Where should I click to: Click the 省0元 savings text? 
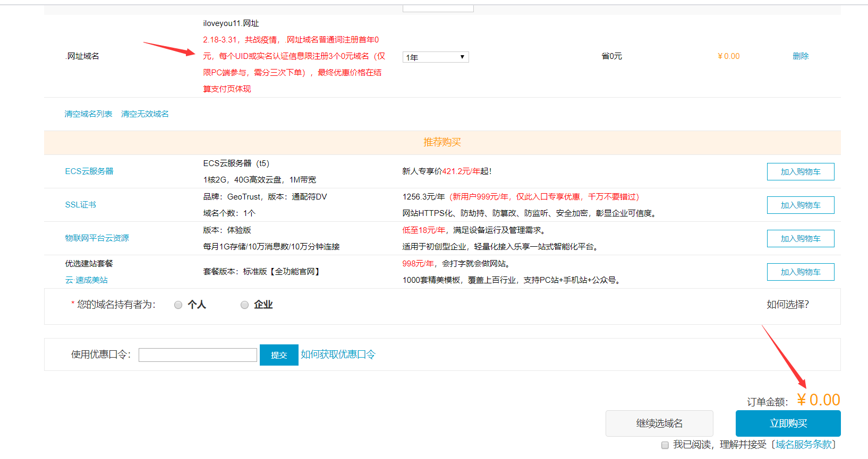[x=611, y=56]
